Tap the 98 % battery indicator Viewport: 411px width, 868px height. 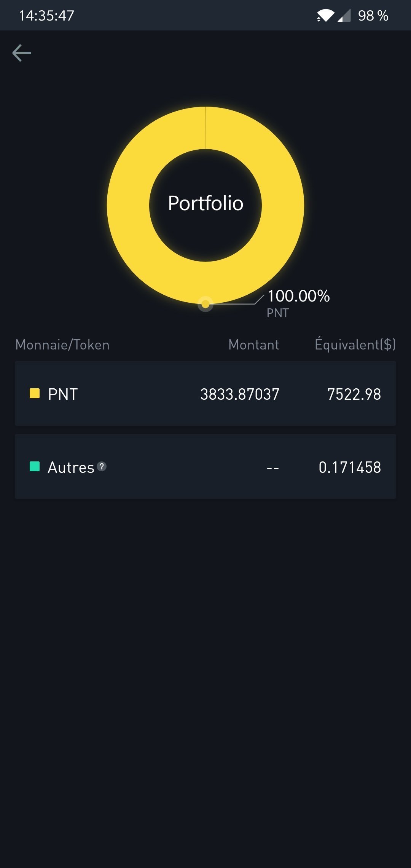tap(373, 16)
